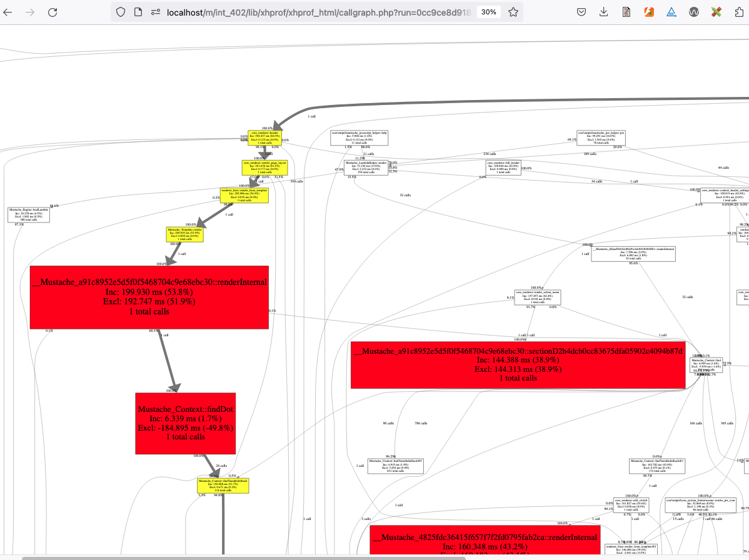749x560 pixels.
Task: Select the mustache_javascript_helper::help node
Action: (359, 138)
